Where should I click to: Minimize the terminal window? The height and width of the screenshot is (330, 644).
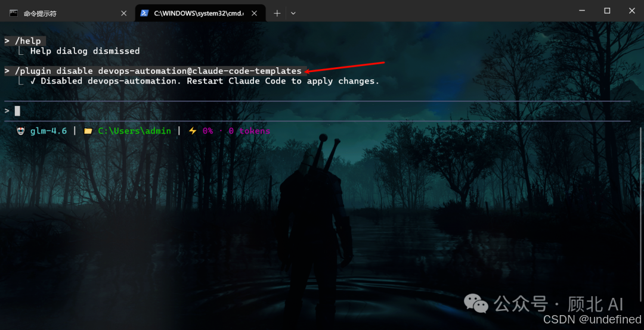pos(582,11)
